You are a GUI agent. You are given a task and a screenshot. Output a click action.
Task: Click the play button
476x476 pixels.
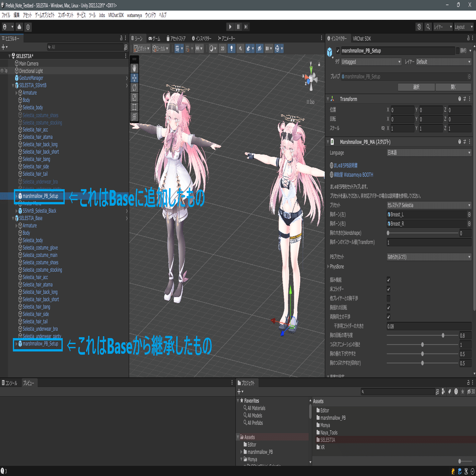click(x=230, y=27)
